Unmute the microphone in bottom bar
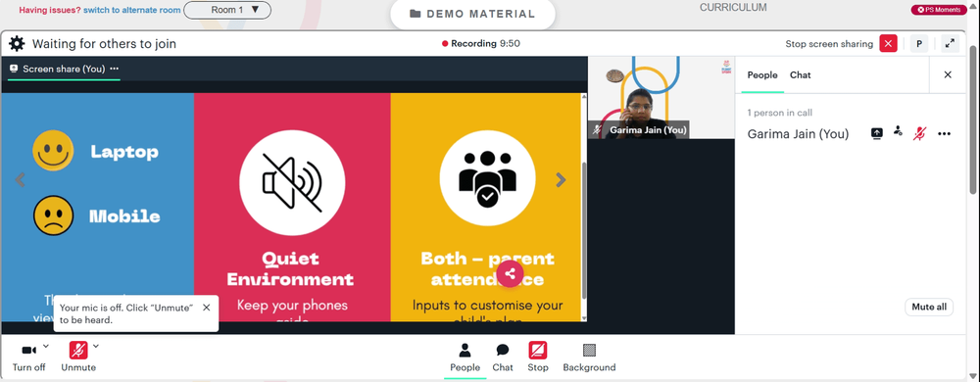This screenshot has height=382, width=980. click(x=78, y=358)
